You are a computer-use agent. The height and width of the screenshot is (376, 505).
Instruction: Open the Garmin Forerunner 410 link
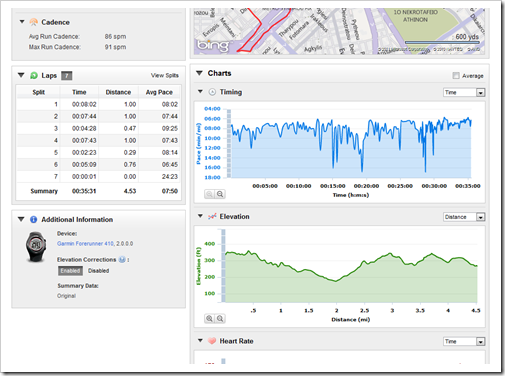[85, 244]
